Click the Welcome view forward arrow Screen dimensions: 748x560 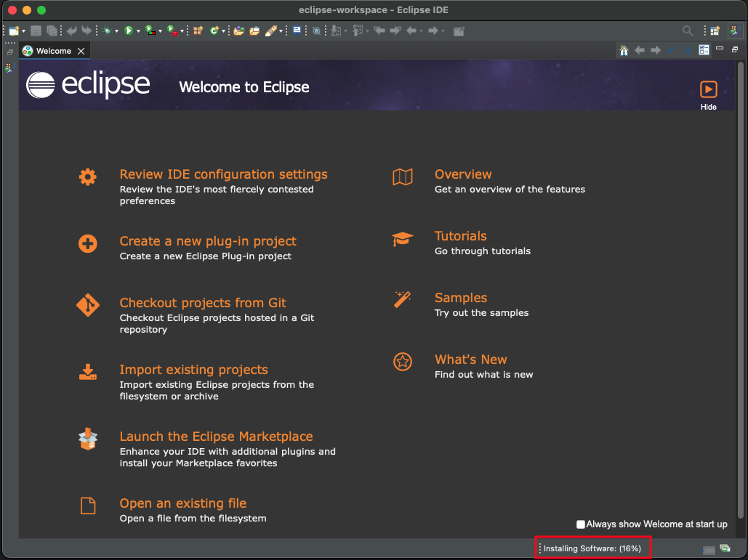[656, 51]
